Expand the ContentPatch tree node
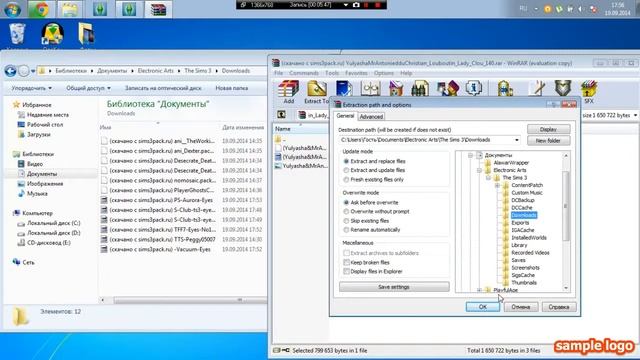Viewport: 640px width, 360px height. [x=497, y=185]
